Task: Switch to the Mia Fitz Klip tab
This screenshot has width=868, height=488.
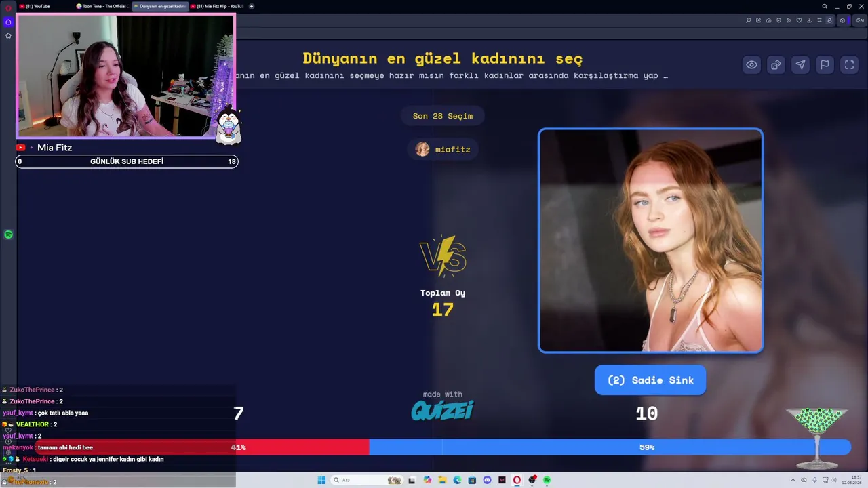Action: [217, 6]
